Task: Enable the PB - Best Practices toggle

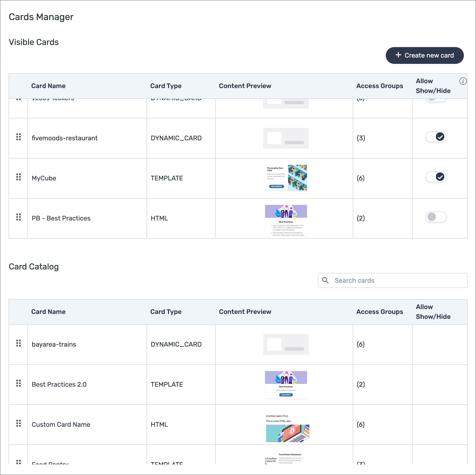Action: point(436,217)
